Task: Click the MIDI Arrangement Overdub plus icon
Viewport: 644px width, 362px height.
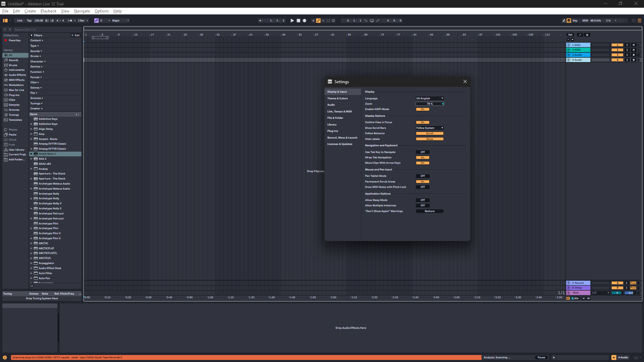Action: (313, 20)
